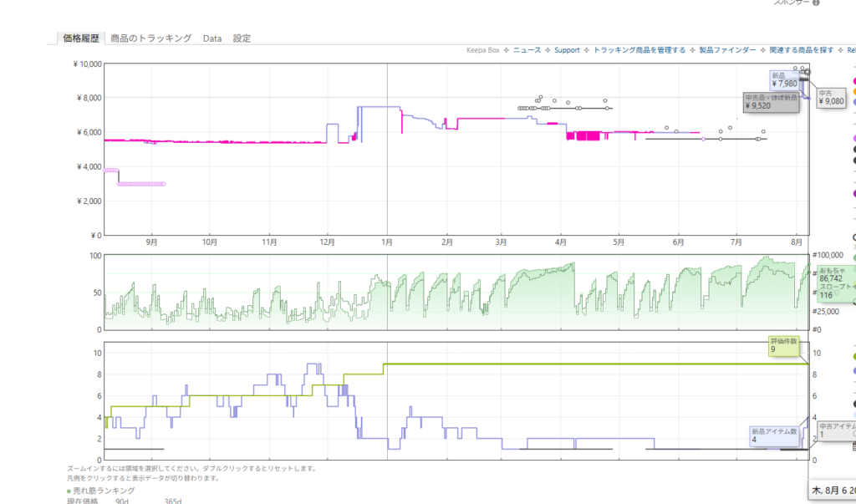The height and width of the screenshot is (504, 856).
Task: Click the 新品アイテム数 4 value label
Action: click(774, 435)
